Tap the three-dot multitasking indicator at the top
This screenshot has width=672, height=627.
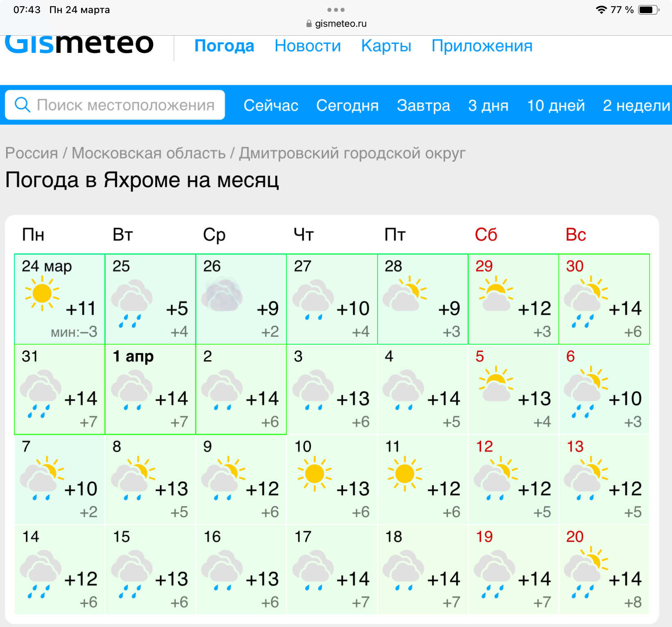336,9
